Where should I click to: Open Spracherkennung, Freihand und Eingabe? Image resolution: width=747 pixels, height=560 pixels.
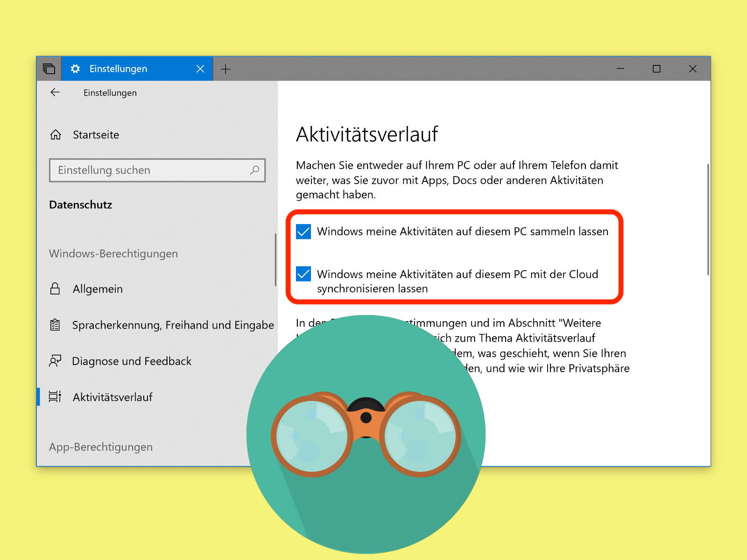(173, 325)
